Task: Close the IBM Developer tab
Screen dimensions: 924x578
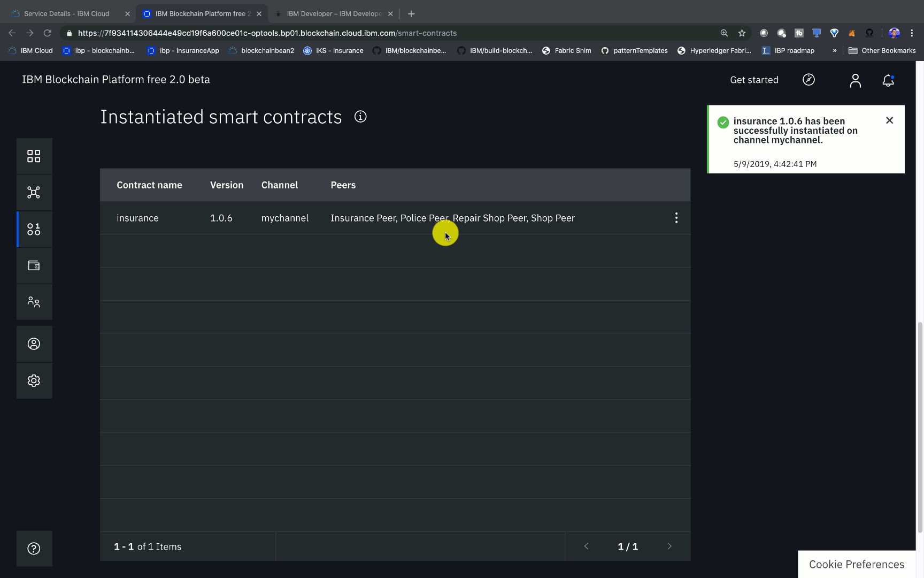Action: point(390,14)
